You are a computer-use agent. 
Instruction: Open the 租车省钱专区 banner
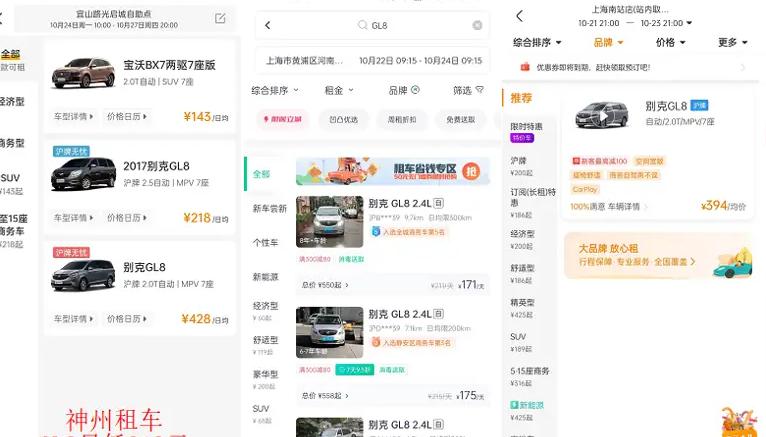393,171
